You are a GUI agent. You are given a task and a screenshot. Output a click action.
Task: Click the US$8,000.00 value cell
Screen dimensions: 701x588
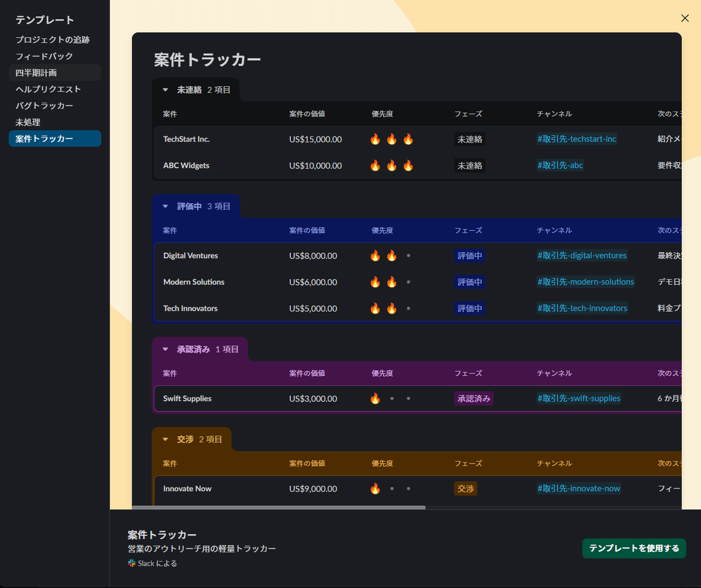click(313, 255)
